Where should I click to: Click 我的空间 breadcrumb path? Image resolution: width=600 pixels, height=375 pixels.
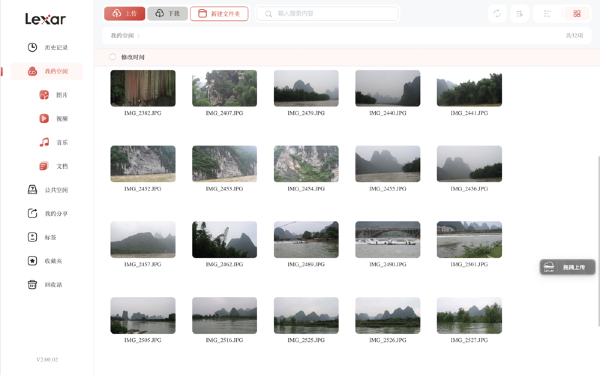point(122,36)
